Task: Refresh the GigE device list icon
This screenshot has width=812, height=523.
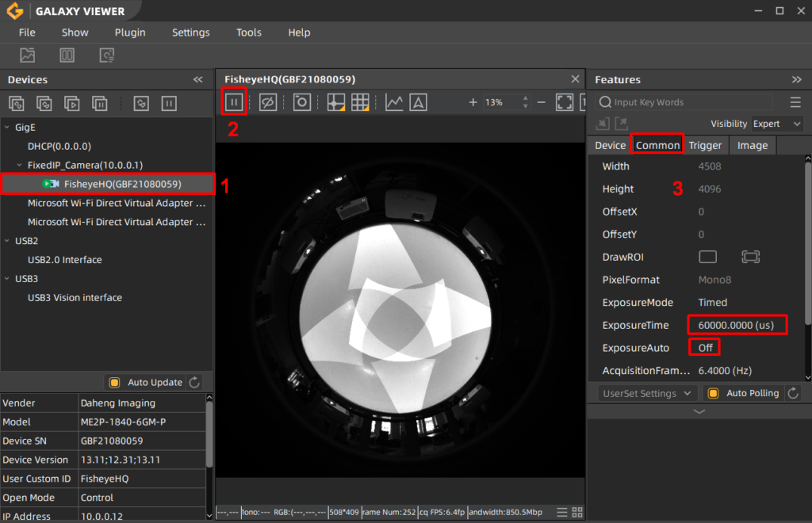Action: tap(44, 104)
